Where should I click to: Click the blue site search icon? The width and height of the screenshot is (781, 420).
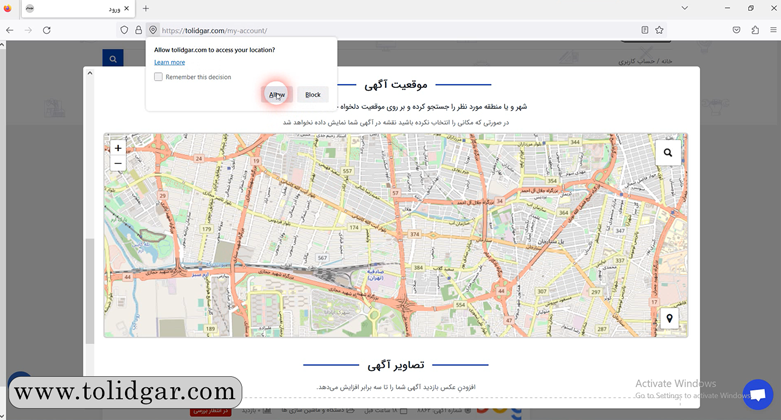coord(113,59)
